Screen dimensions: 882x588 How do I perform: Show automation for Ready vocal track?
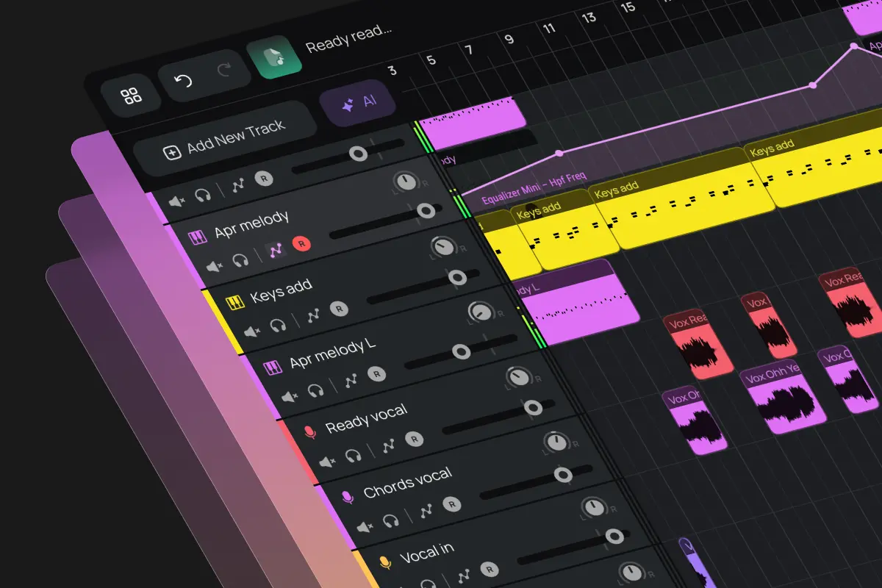tap(389, 445)
